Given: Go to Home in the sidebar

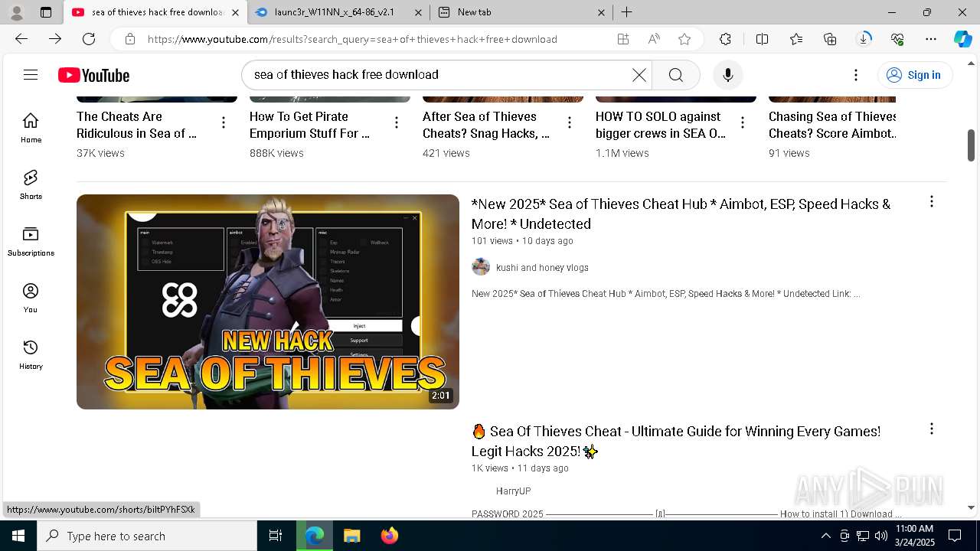Looking at the screenshot, I should 31,128.
